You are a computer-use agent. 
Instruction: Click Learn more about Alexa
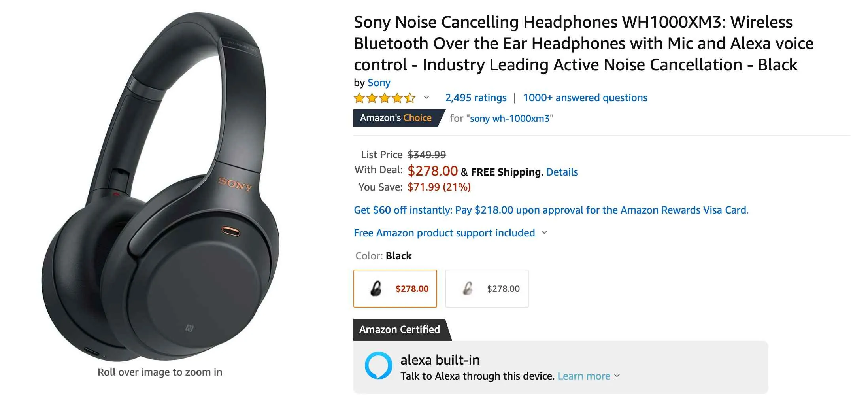pyautogui.click(x=584, y=376)
